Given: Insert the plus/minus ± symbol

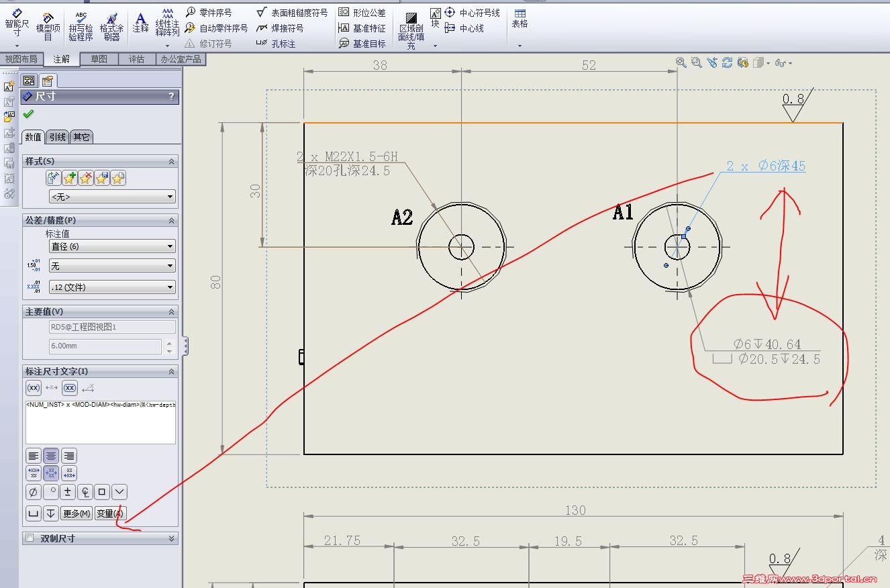Looking at the screenshot, I should point(68,492).
